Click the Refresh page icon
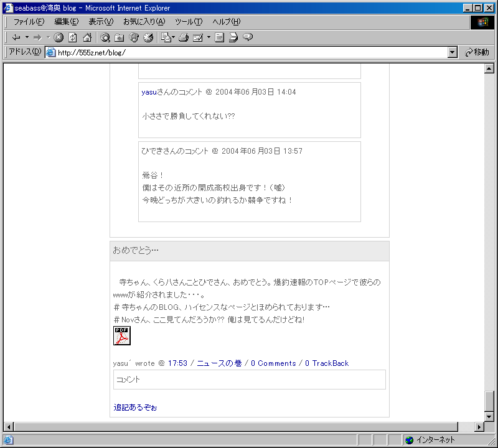Screen dimensions: 498x448 pos(73,37)
